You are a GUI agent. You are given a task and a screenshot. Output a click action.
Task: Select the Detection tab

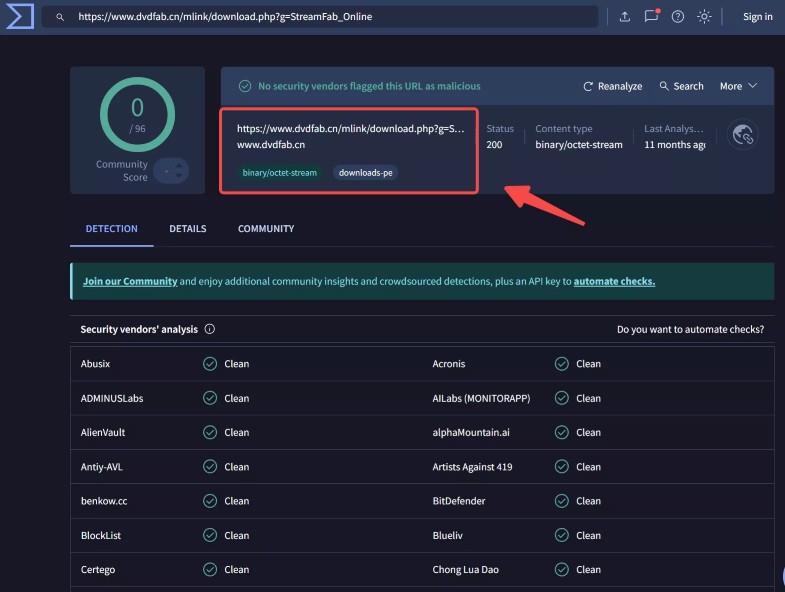pyautogui.click(x=111, y=229)
